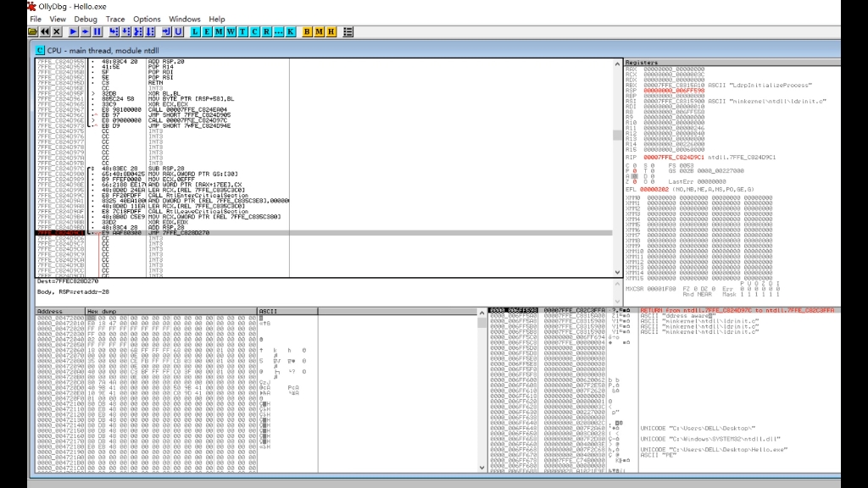This screenshot has height=488, width=868.
Task: Click the ASCII column header in dump pane
Action: click(x=287, y=312)
